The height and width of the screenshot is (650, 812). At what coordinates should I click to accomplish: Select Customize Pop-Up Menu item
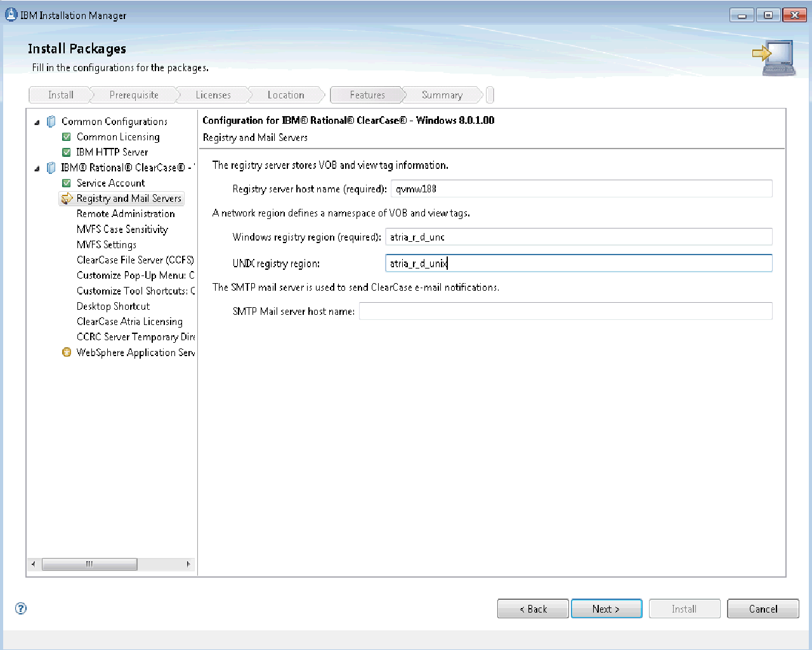135,275
